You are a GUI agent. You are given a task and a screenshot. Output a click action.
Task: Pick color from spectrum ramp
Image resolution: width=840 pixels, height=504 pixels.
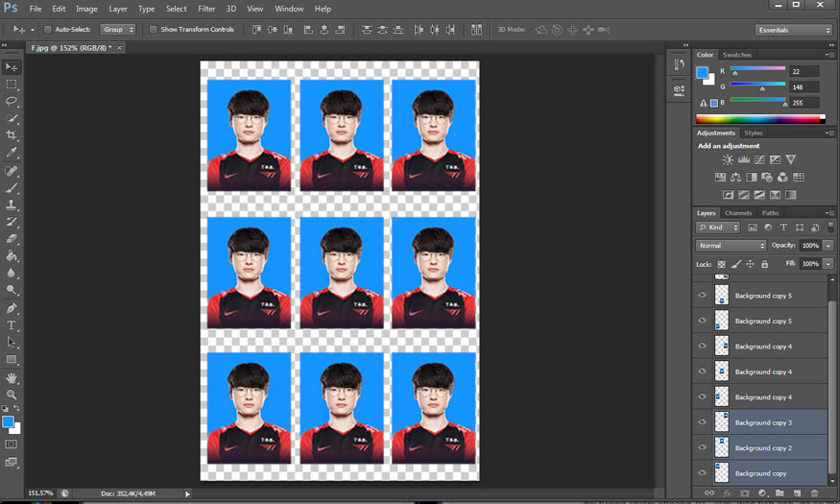[760, 119]
